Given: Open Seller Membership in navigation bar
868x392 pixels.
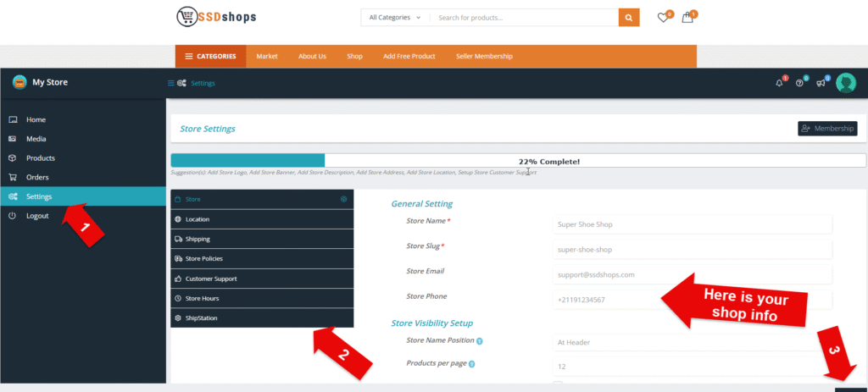Looking at the screenshot, I should (x=483, y=56).
